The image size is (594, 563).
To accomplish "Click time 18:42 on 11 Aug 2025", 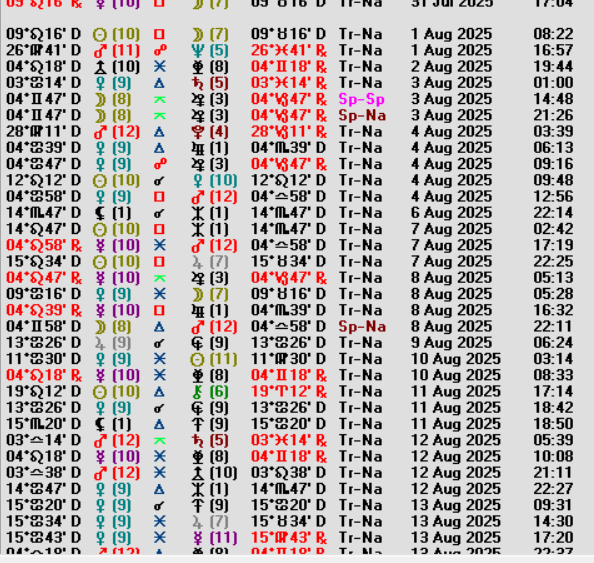I will coord(553,408).
